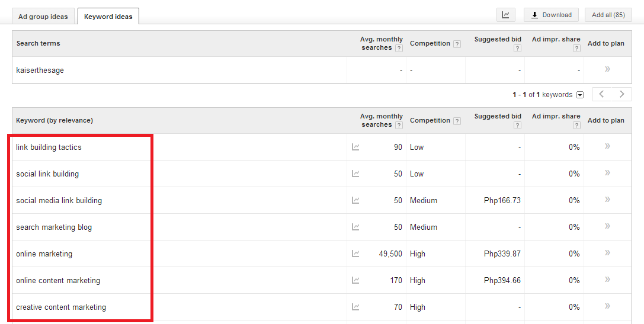Screen dimensions: 644x324
Task: Click the chart view icon beside Download
Action: (x=505, y=15)
